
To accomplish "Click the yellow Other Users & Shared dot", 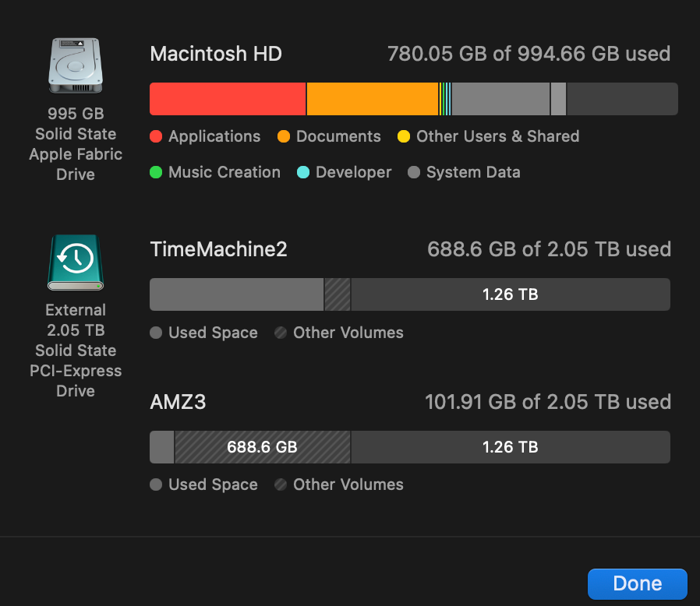I will (x=404, y=137).
